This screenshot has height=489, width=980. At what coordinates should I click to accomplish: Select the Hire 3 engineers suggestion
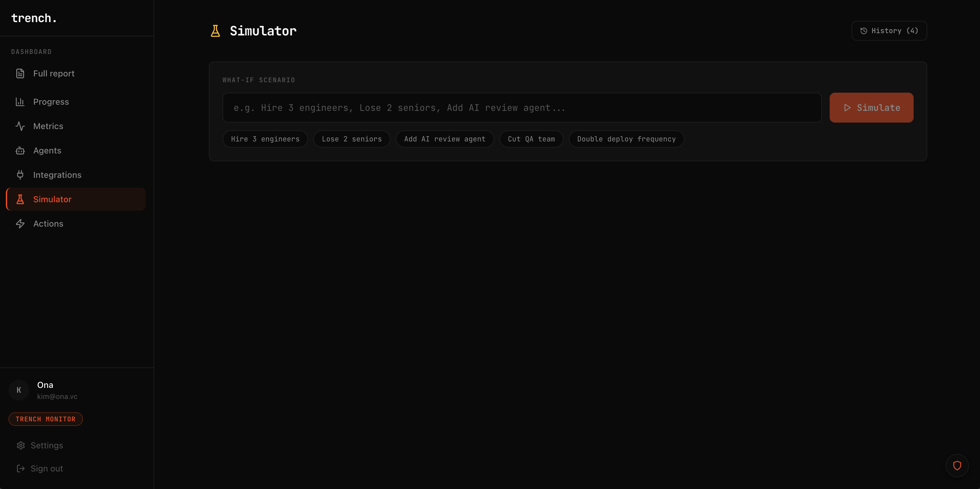tap(265, 139)
